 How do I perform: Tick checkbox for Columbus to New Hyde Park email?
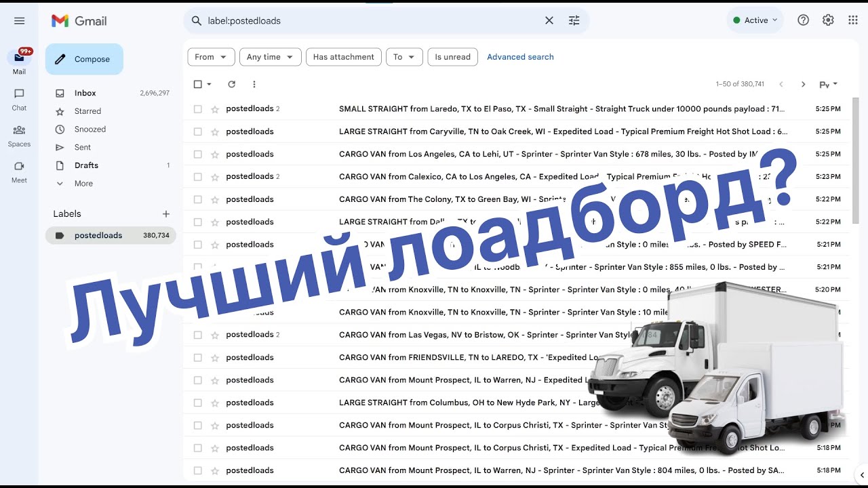tap(198, 403)
